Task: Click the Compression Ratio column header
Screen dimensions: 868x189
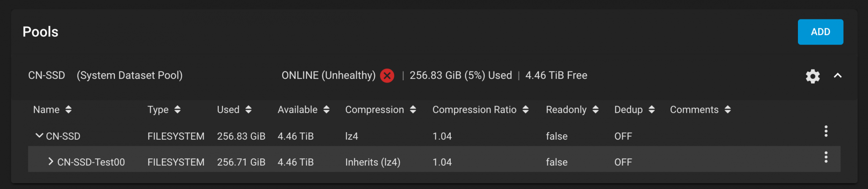Action: pos(474,110)
